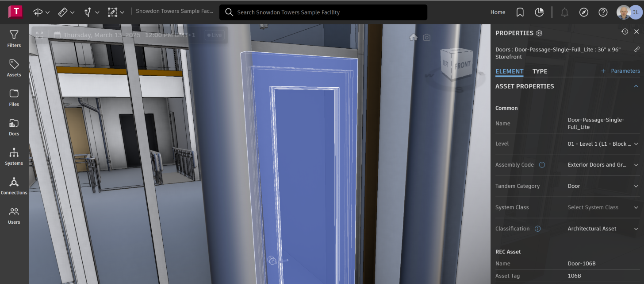Open the Connections panel
This screenshot has width=644, height=284.
[14, 186]
